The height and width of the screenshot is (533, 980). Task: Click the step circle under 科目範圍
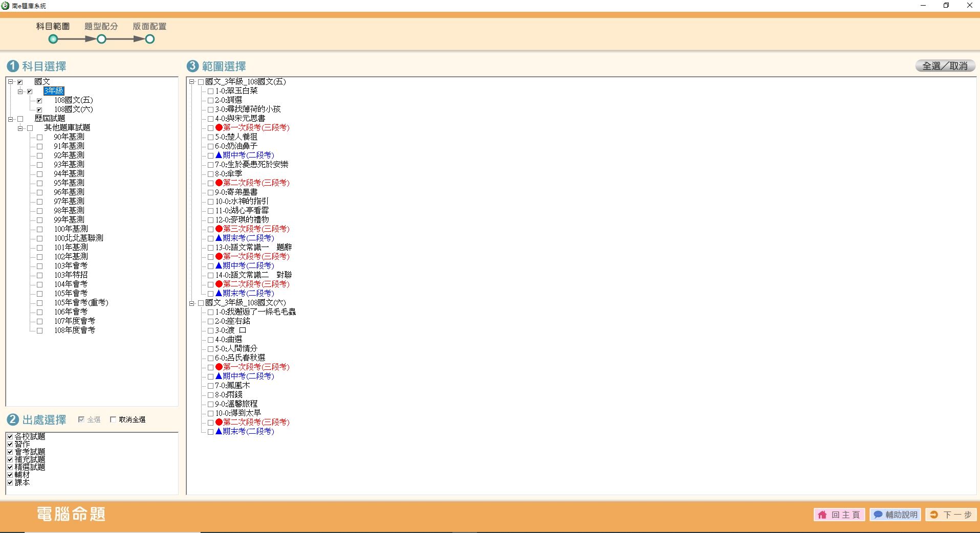(53, 39)
